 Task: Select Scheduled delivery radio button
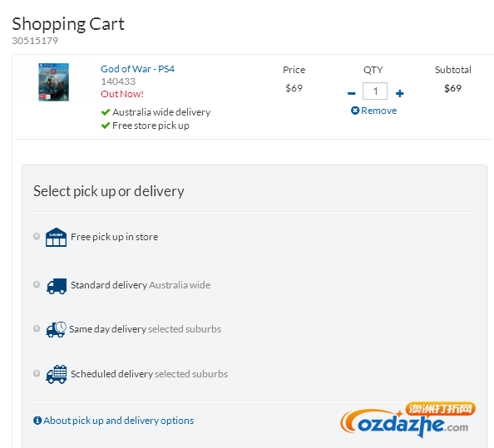point(37,373)
